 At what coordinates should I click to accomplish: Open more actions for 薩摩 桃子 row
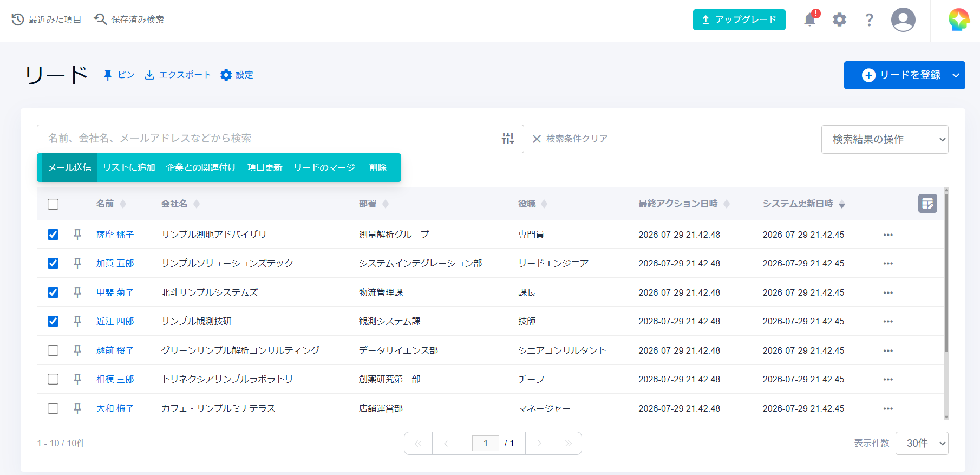pyautogui.click(x=888, y=235)
